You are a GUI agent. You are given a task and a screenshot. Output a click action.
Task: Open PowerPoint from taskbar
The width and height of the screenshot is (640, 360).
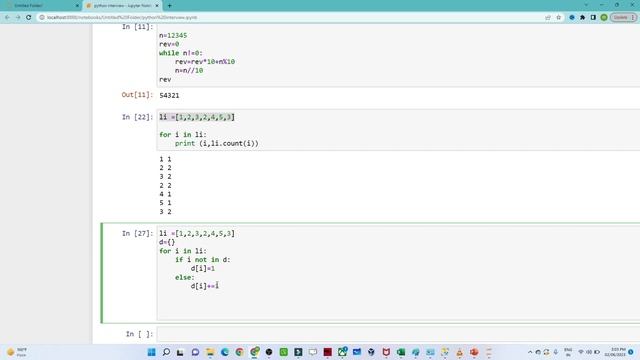[x=474, y=352]
